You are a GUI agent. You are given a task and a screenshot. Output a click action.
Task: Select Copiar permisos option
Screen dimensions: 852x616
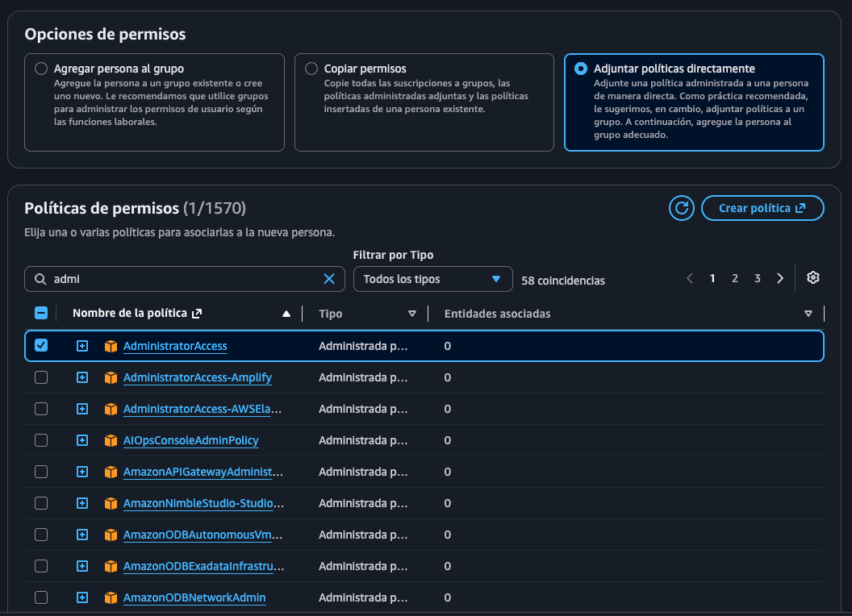click(x=311, y=69)
